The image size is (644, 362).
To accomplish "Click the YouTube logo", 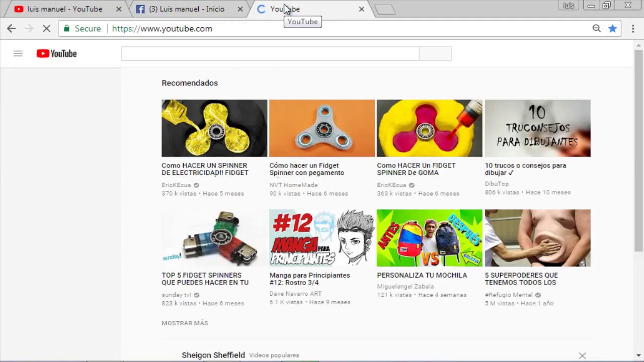I will [x=56, y=53].
